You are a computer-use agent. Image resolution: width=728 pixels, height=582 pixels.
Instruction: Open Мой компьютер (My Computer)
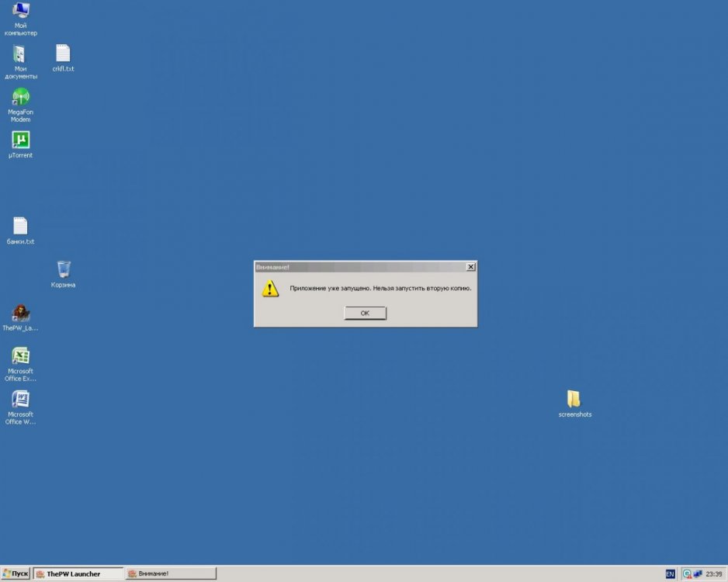[20, 14]
